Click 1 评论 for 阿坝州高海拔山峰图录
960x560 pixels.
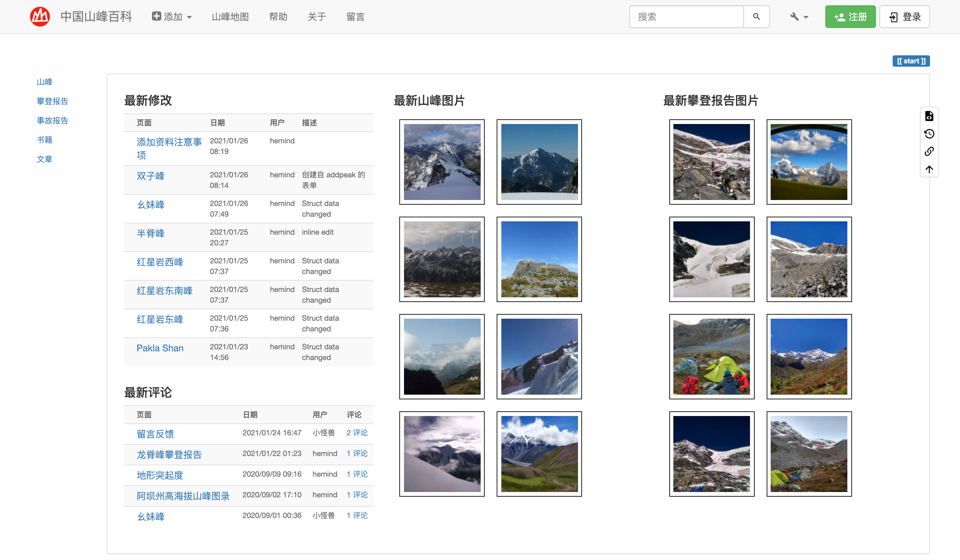(x=357, y=494)
